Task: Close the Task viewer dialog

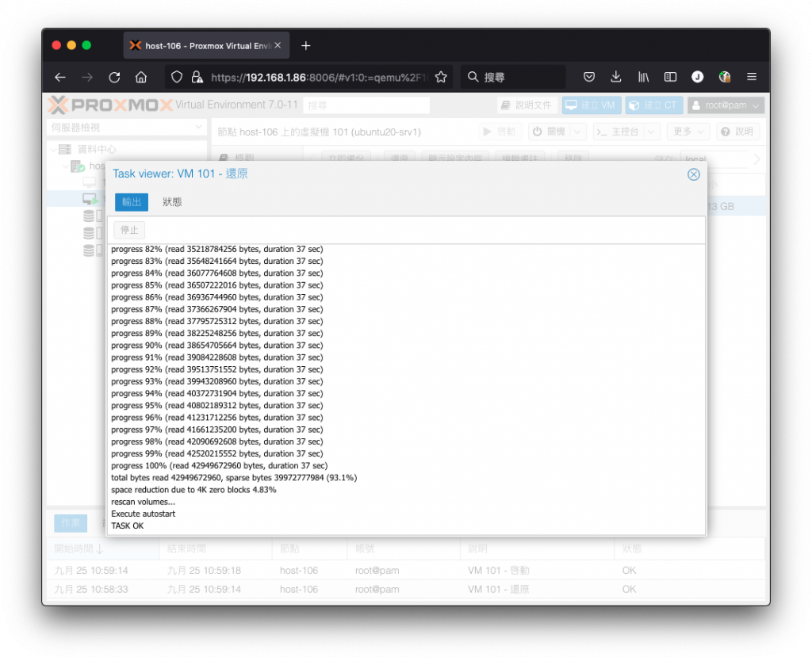Action: (693, 174)
